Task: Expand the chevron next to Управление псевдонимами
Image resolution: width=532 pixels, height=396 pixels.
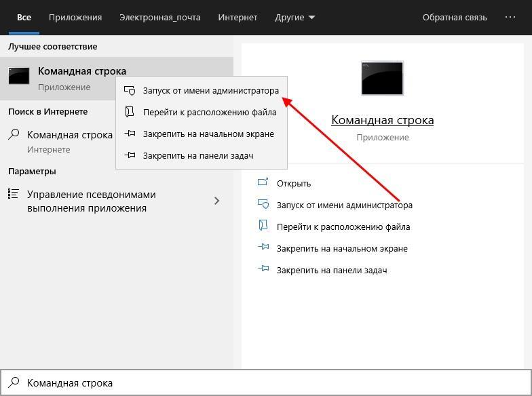Action: [217, 201]
